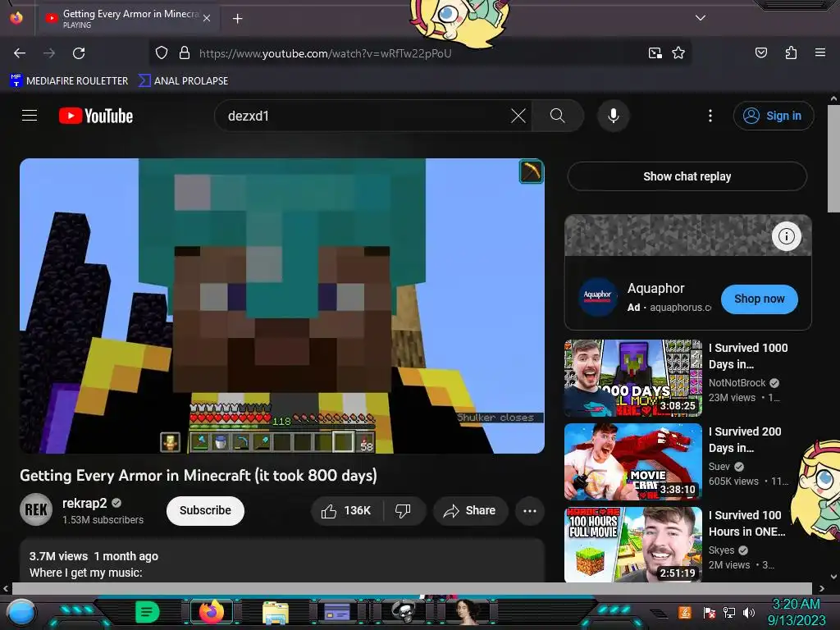Open a new browser tab

[237, 19]
